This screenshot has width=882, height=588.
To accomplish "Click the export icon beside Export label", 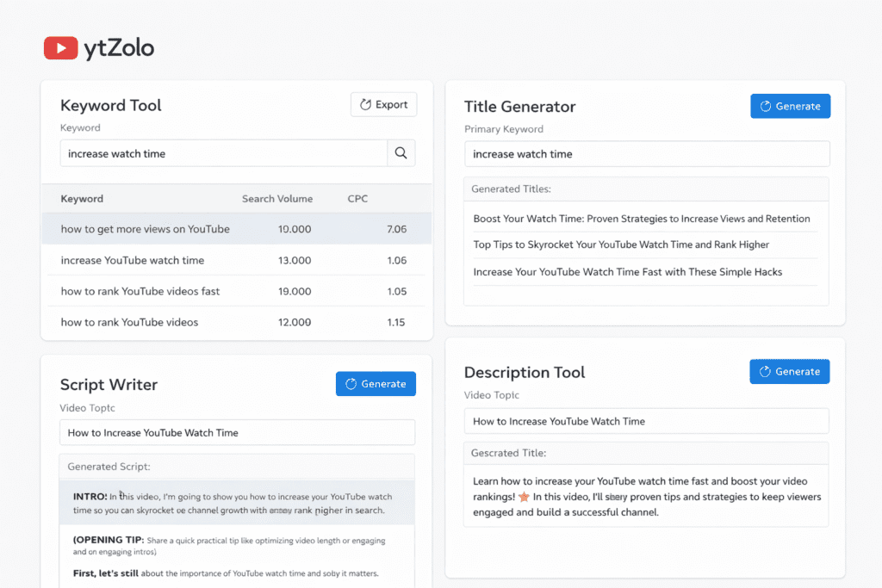I will pos(365,104).
